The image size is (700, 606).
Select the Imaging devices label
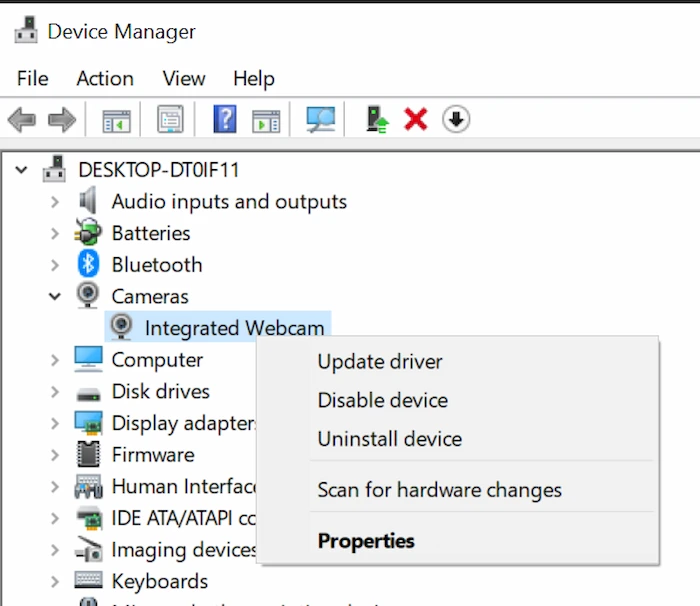(x=184, y=550)
